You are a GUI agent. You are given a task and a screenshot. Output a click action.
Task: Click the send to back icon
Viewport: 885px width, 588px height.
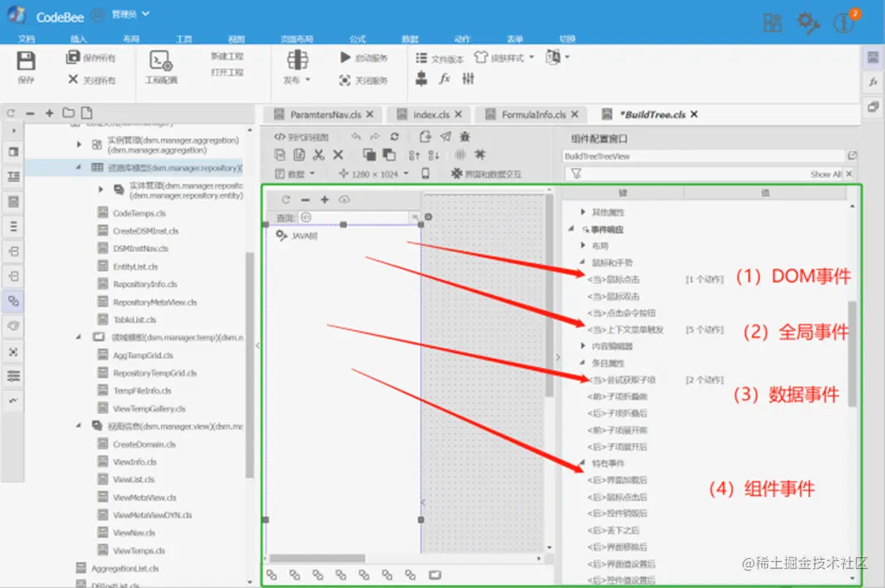point(389,155)
